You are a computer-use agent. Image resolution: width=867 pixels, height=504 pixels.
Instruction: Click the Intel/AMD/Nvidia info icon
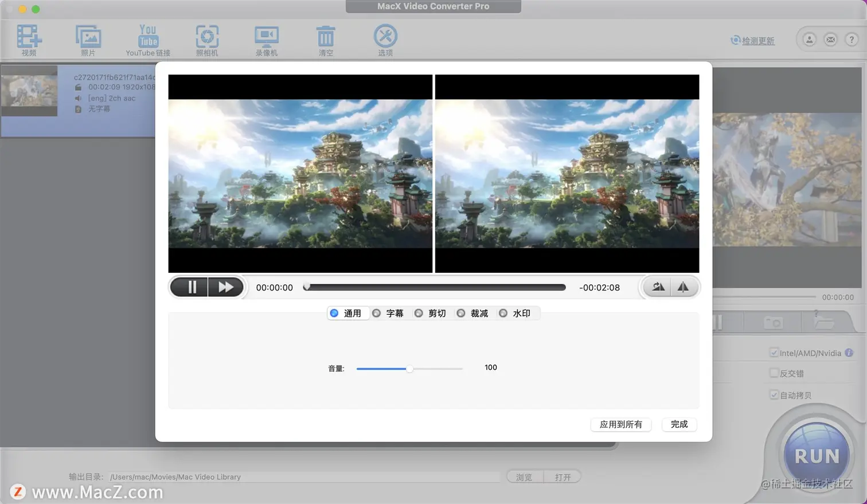coord(849,353)
